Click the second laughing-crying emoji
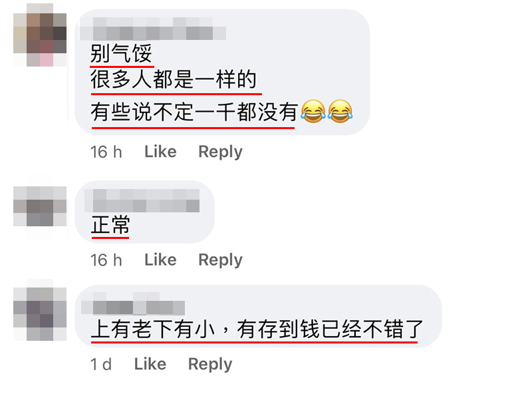This screenshot has height=408, width=532. point(340,112)
